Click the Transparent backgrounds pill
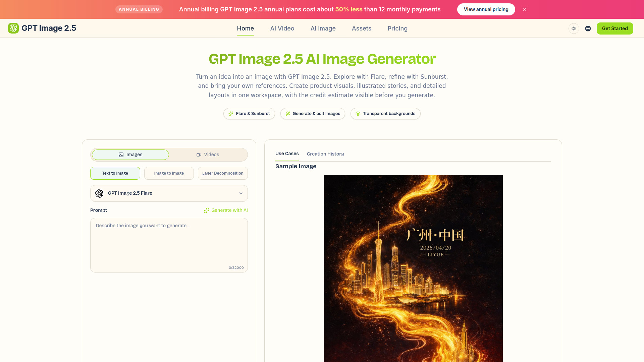This screenshot has width=644, height=362. (x=385, y=114)
